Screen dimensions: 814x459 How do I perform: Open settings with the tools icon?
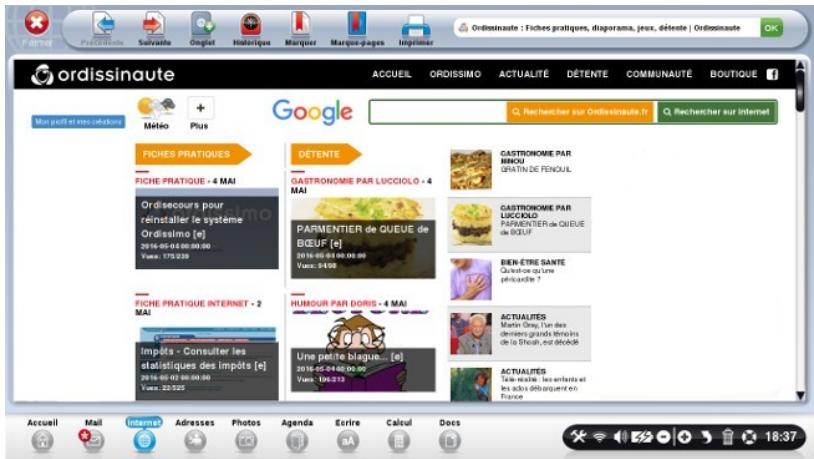click(579, 437)
